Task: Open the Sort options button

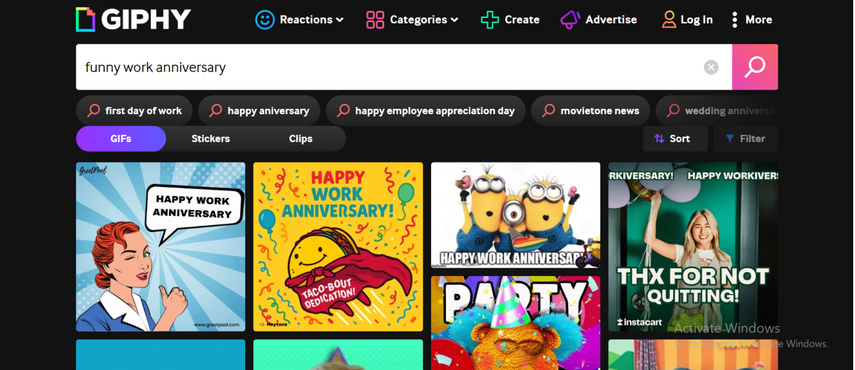Action: coord(675,138)
